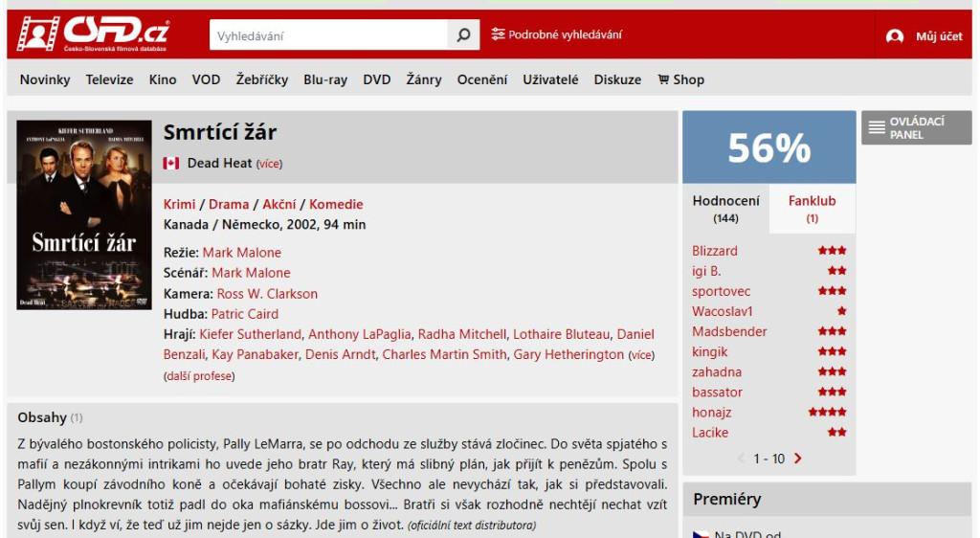
Task: Open the Drama genre link
Action: (x=229, y=204)
